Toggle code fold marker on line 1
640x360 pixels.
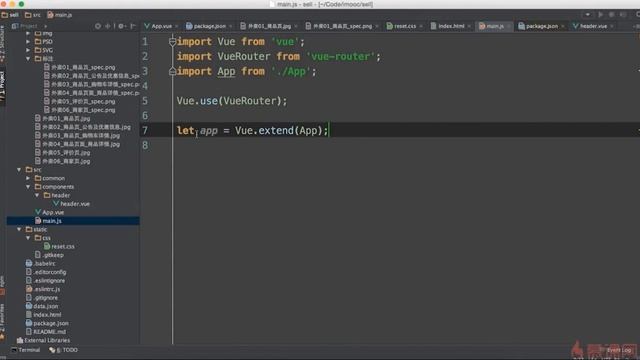tap(172, 42)
